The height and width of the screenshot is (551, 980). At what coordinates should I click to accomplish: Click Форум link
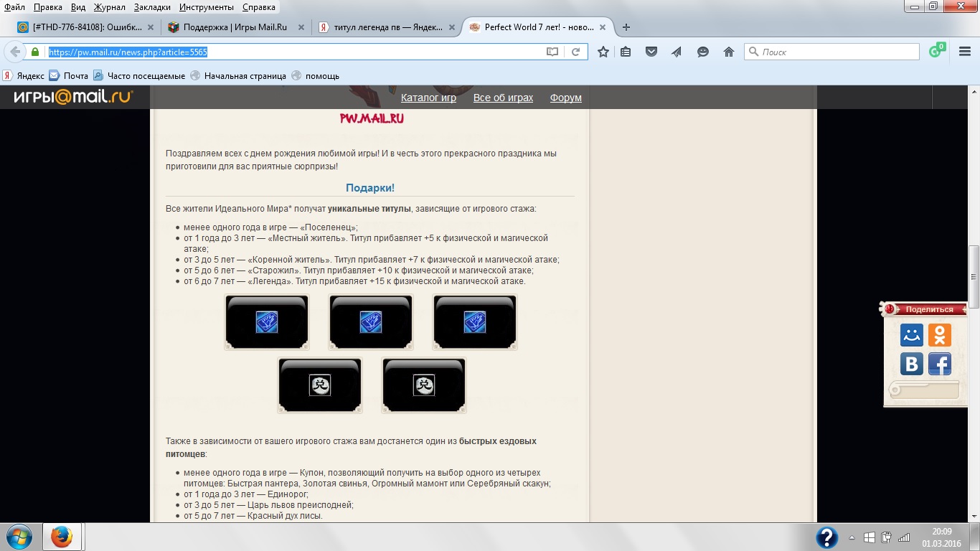(x=565, y=98)
